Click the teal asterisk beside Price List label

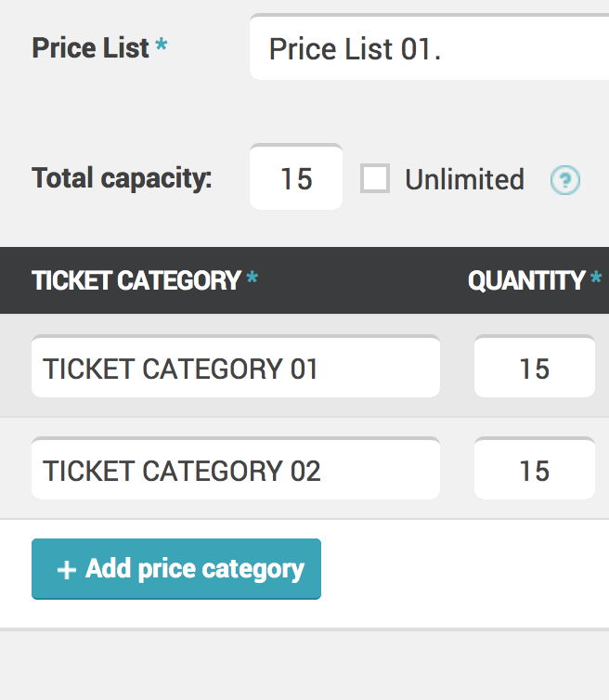(162, 45)
